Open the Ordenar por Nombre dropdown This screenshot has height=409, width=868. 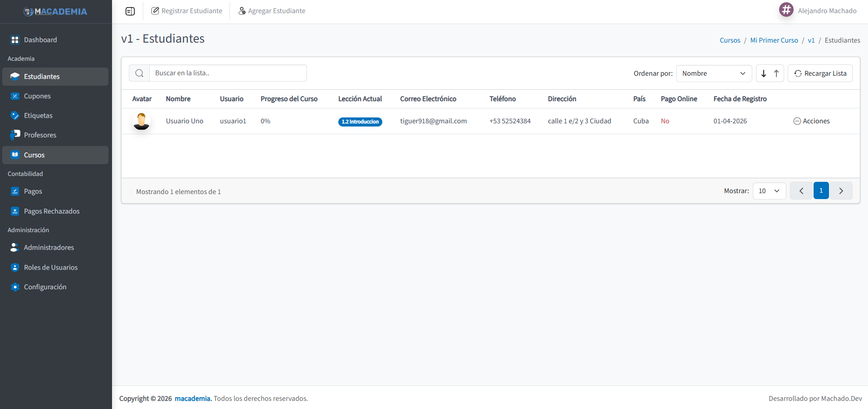[x=713, y=73]
